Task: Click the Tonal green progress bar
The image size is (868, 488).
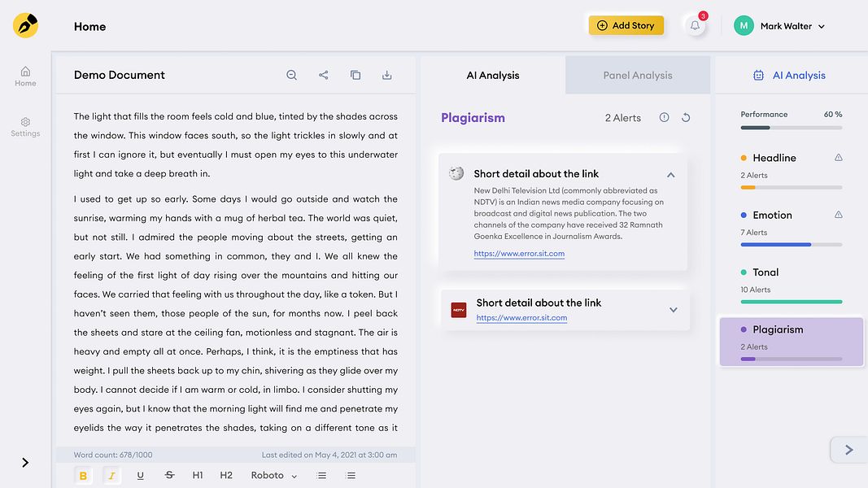Action: pos(791,302)
